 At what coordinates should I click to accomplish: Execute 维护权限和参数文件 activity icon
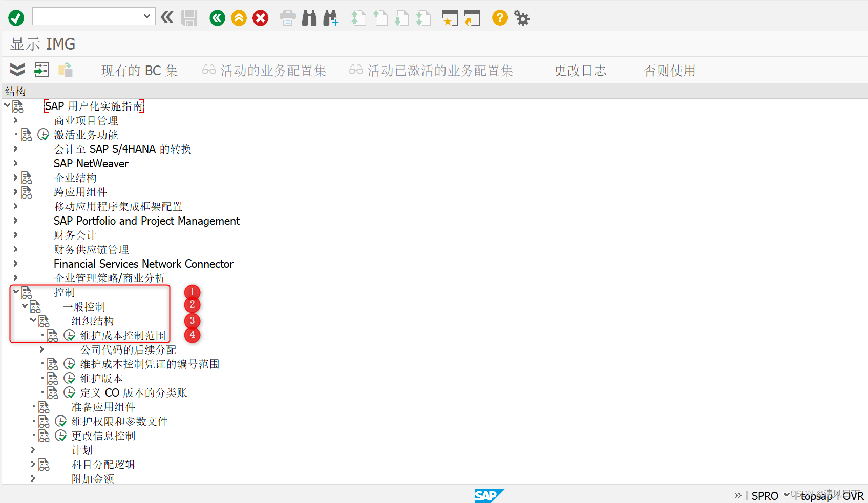click(x=61, y=421)
